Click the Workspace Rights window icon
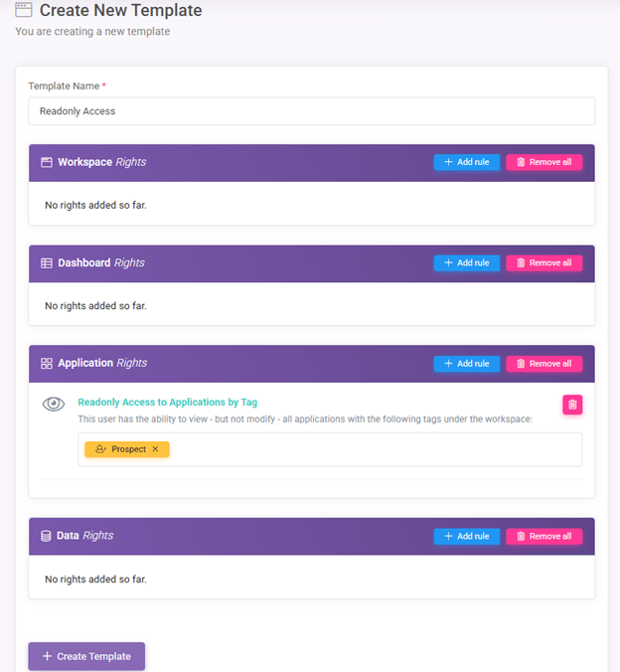 click(x=46, y=162)
